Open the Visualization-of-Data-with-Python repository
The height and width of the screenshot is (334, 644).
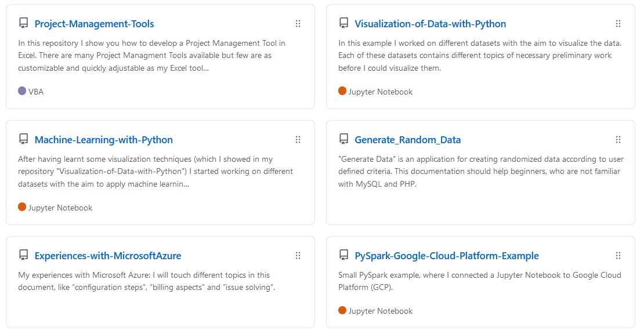(430, 24)
